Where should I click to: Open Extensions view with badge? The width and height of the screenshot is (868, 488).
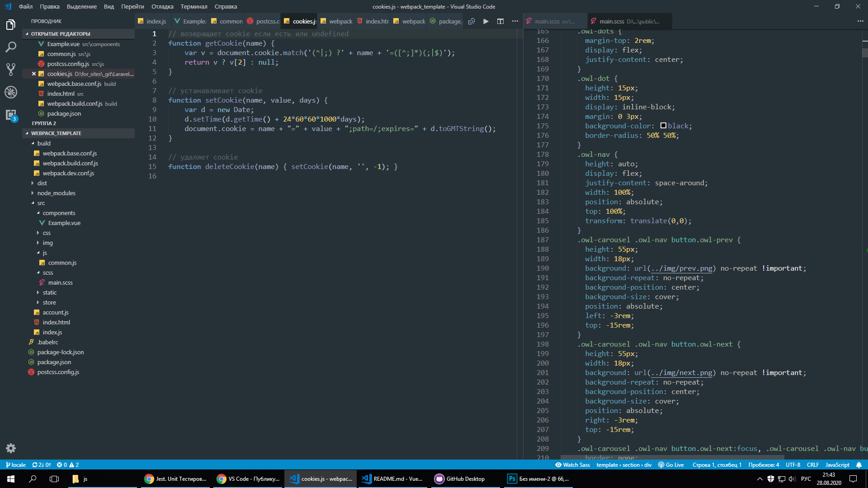pos(11,115)
